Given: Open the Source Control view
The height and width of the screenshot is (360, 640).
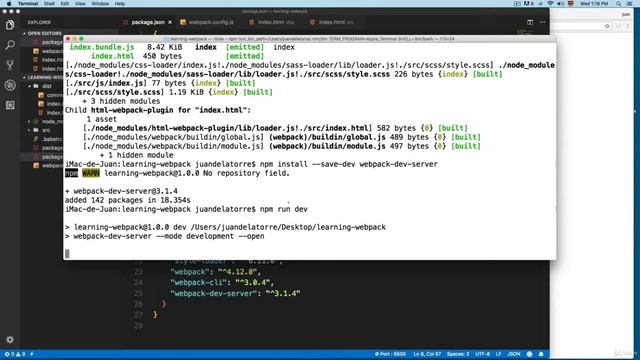Looking at the screenshot, I should [x=10, y=64].
